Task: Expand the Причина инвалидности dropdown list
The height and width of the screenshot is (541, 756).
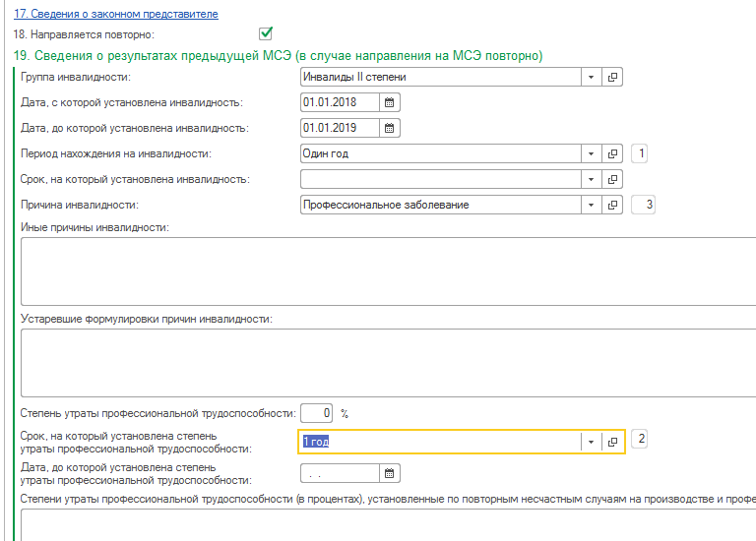Action: click(x=591, y=205)
